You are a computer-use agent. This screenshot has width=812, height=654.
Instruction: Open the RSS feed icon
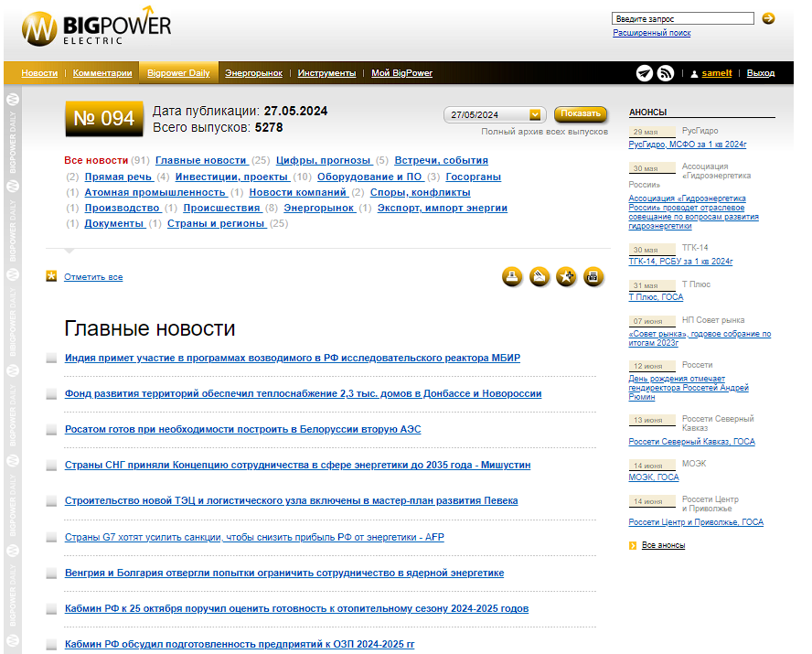click(666, 73)
